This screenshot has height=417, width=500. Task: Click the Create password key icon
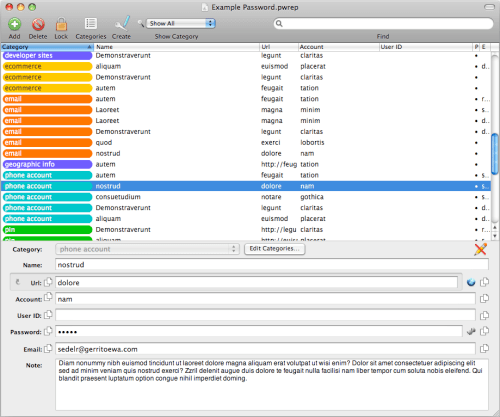pos(122,24)
